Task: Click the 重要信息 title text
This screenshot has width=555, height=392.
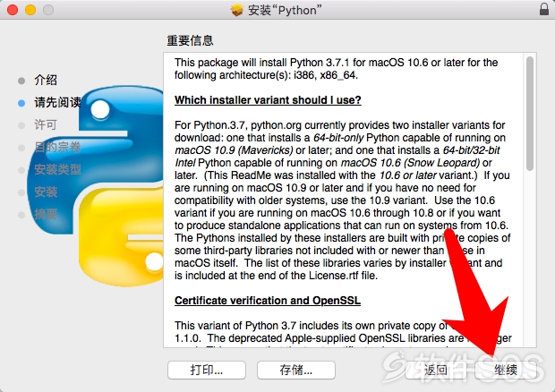Action: tap(190, 40)
